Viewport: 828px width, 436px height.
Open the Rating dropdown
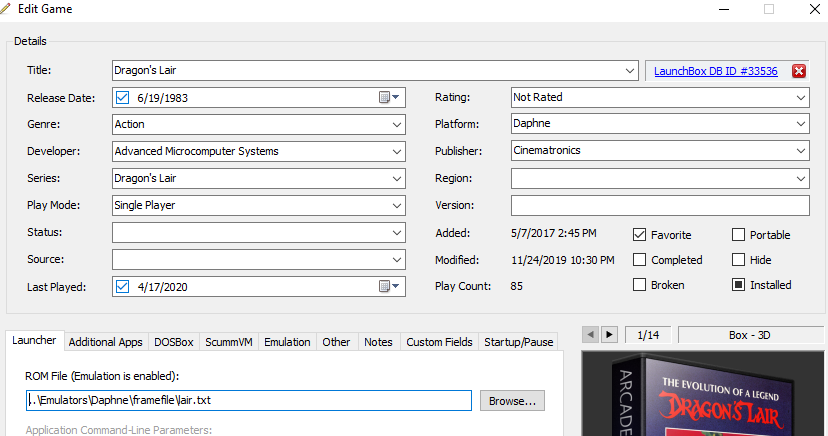801,98
